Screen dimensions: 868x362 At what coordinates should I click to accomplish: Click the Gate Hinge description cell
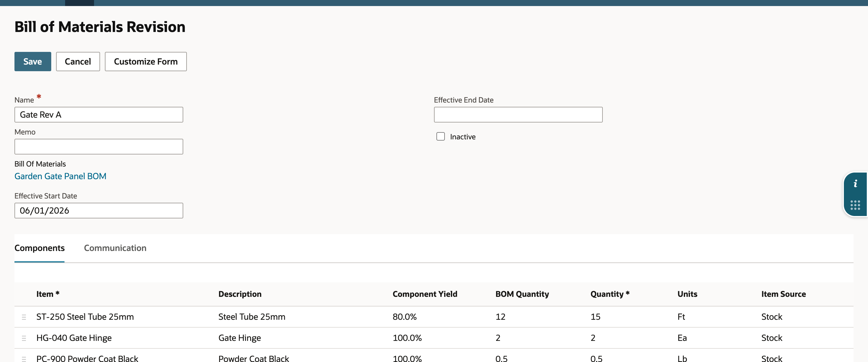(x=240, y=338)
